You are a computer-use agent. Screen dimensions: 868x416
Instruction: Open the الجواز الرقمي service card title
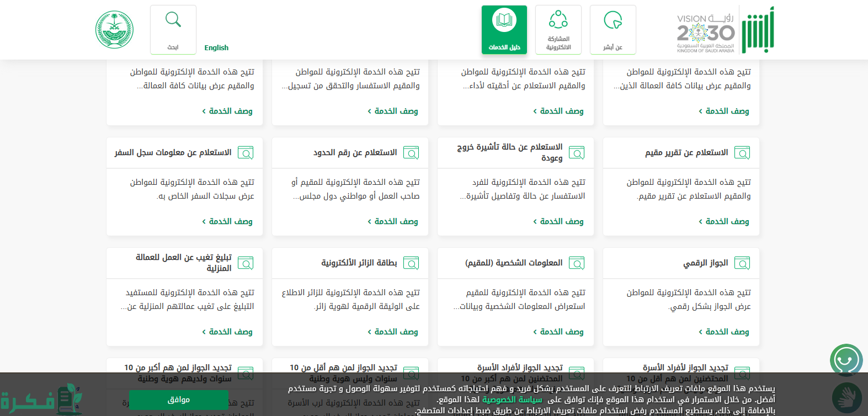706,263
